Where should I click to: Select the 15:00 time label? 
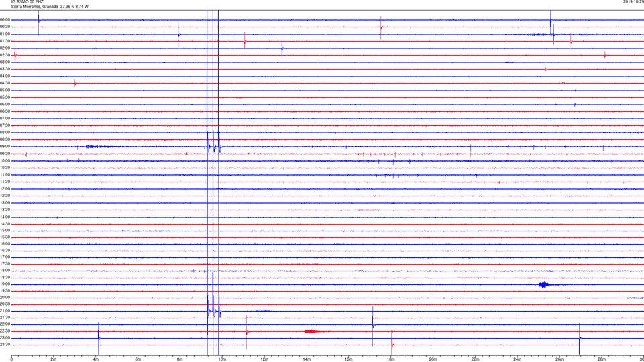pyautogui.click(x=5, y=231)
